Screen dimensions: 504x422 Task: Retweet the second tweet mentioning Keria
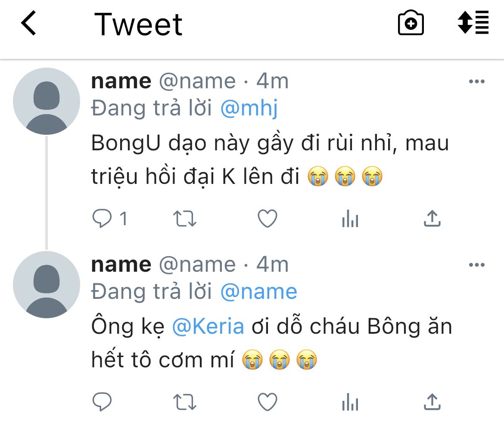pos(185,402)
